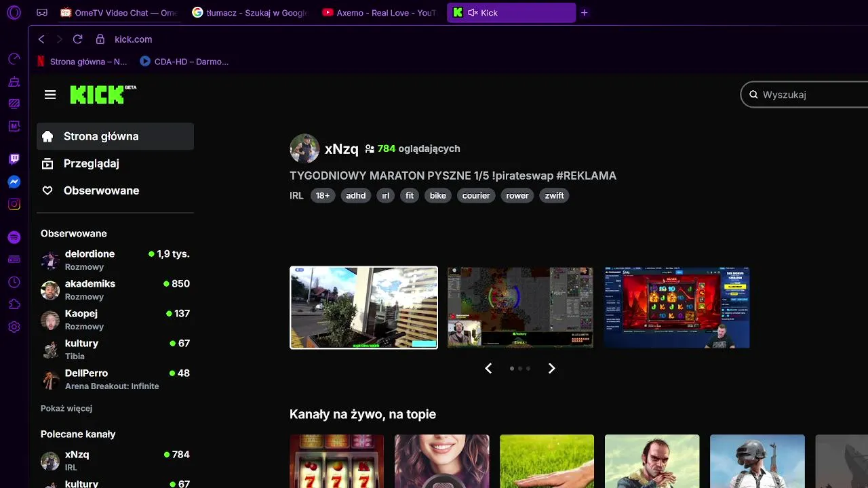The height and width of the screenshot is (488, 868).
Task: Open xNzq avatar in featured header
Action: coord(304,148)
